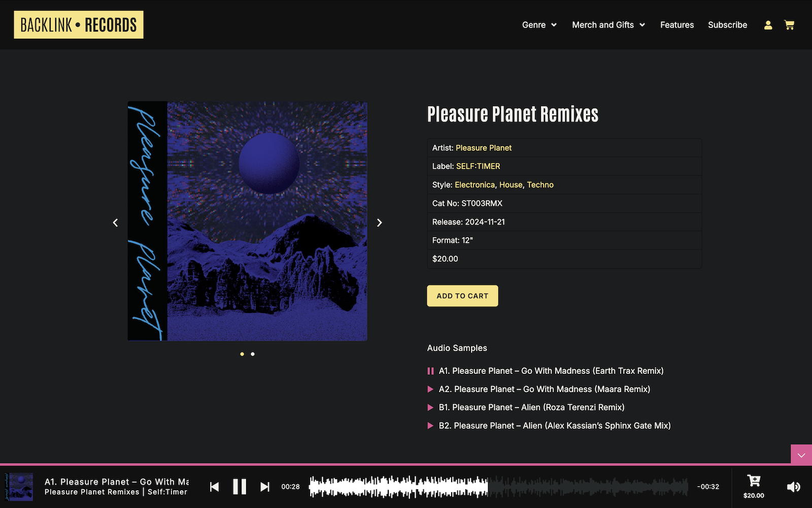Seek within the audio waveform progress bar
The width and height of the screenshot is (812, 508).
point(498,487)
